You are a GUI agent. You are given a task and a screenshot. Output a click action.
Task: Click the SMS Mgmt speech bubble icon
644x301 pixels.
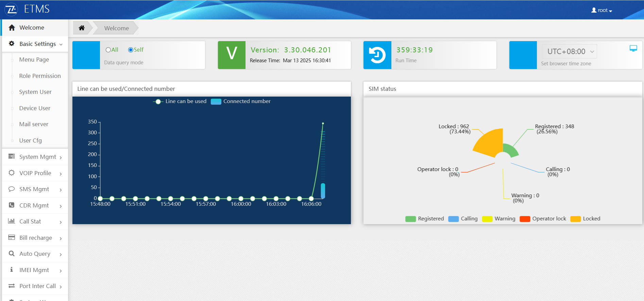[x=12, y=189]
